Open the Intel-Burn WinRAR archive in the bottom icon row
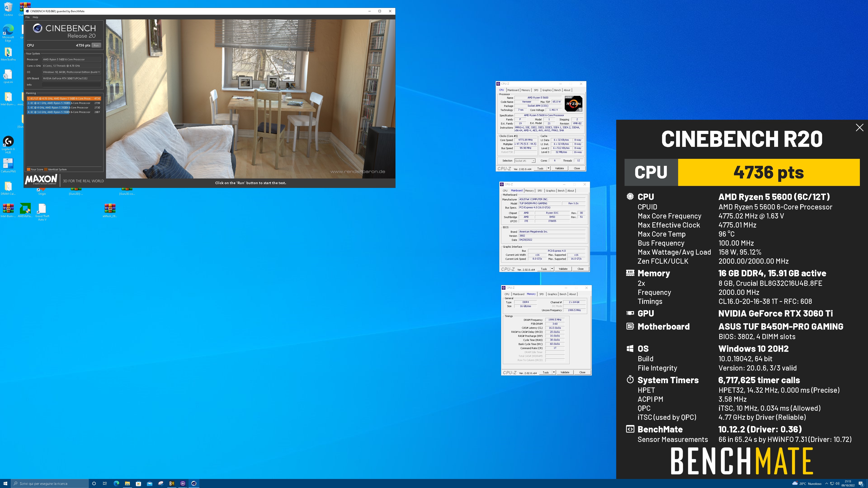Screen dimensions: 868x488 tap(8, 211)
